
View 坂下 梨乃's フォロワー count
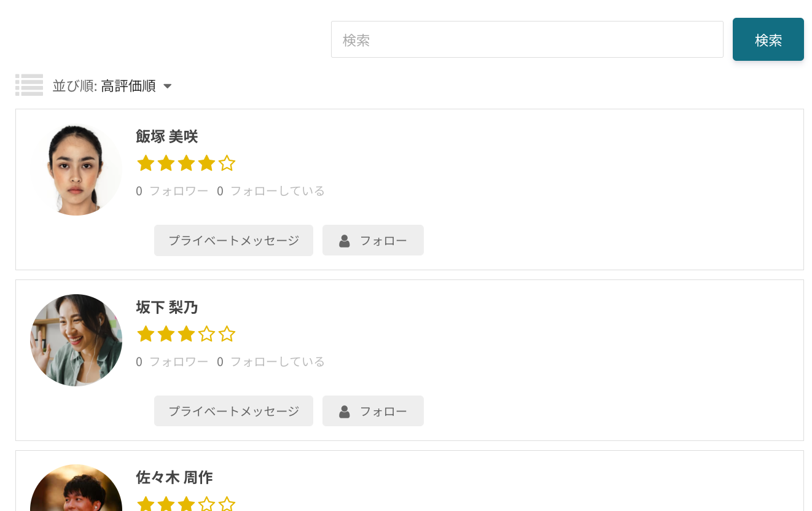click(x=172, y=362)
